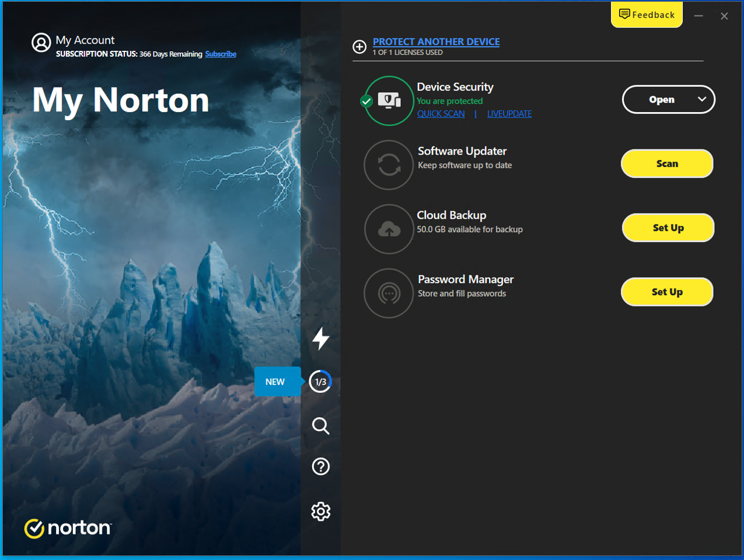744x560 pixels.
Task: Click the Open button for Device Security
Action: tap(662, 100)
